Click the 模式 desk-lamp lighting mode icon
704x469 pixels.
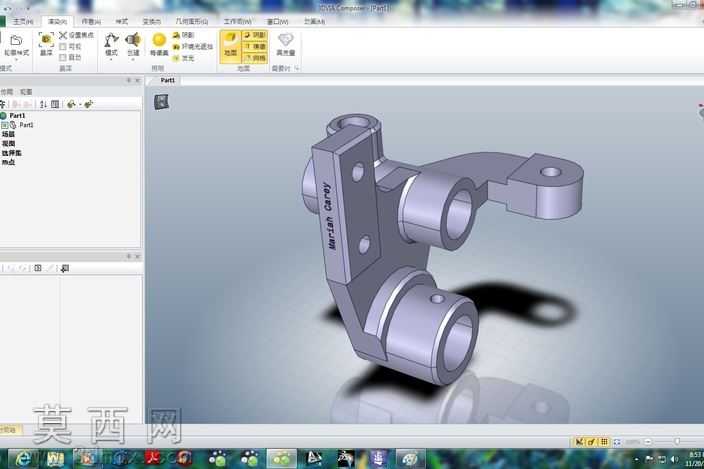111,40
